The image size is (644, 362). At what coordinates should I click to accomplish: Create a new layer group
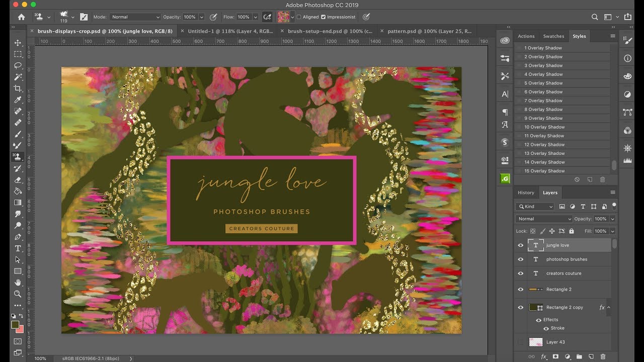(x=579, y=356)
